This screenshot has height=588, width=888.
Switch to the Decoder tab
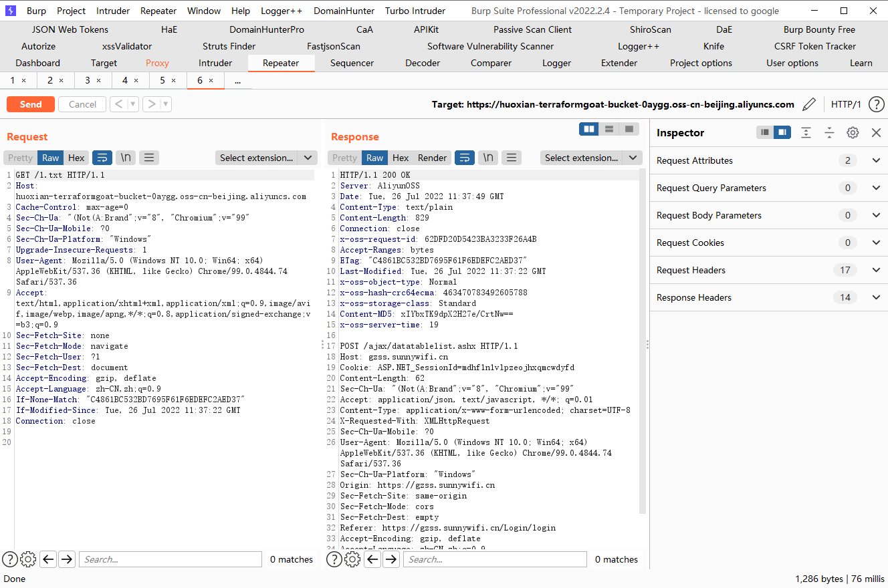pos(423,63)
